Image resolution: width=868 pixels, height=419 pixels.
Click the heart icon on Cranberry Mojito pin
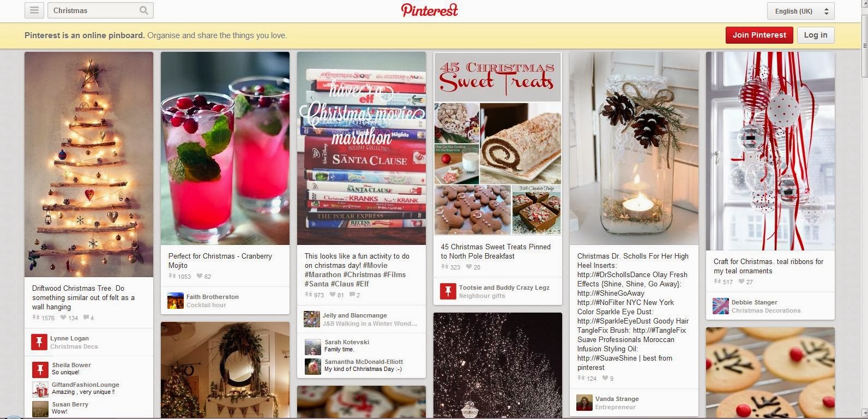click(x=200, y=276)
